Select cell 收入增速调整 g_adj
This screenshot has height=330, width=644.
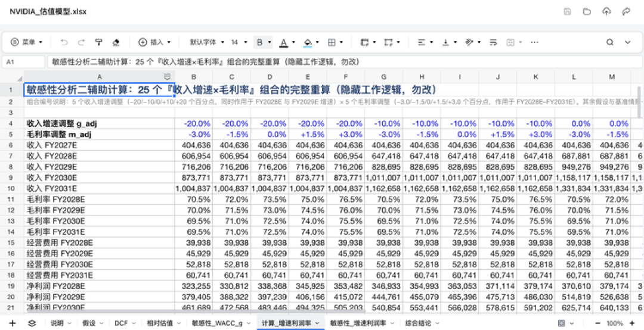tap(100, 123)
